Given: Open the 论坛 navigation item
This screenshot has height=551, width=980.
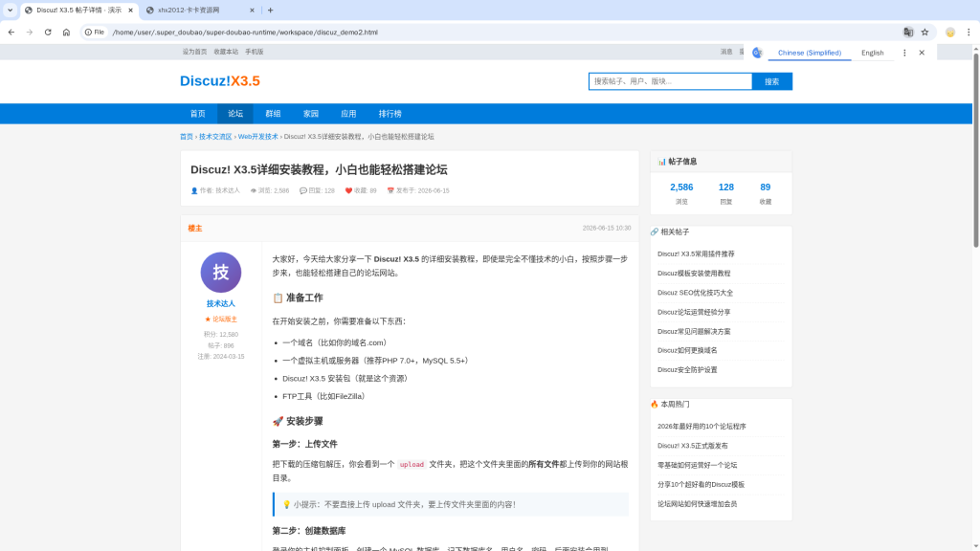Looking at the screenshot, I should tap(235, 114).
